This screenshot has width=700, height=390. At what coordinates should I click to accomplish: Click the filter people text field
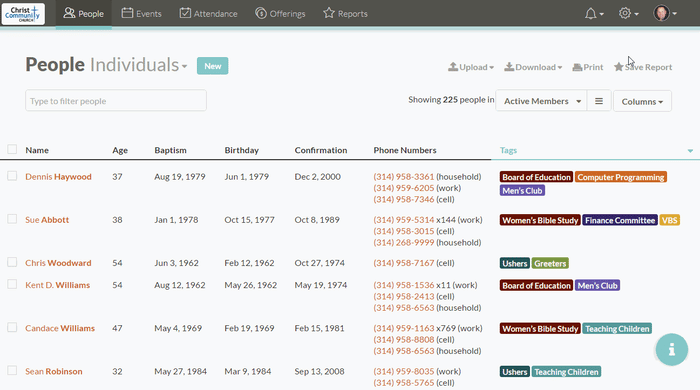point(116,101)
